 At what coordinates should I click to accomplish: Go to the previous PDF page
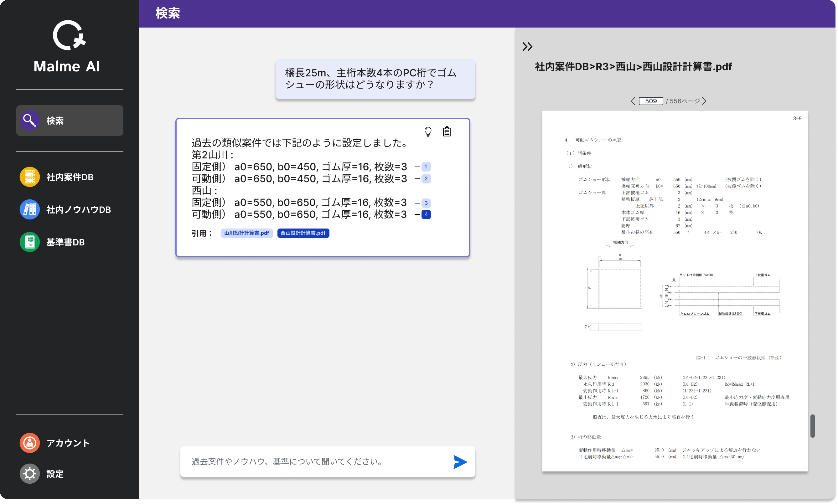coord(633,101)
